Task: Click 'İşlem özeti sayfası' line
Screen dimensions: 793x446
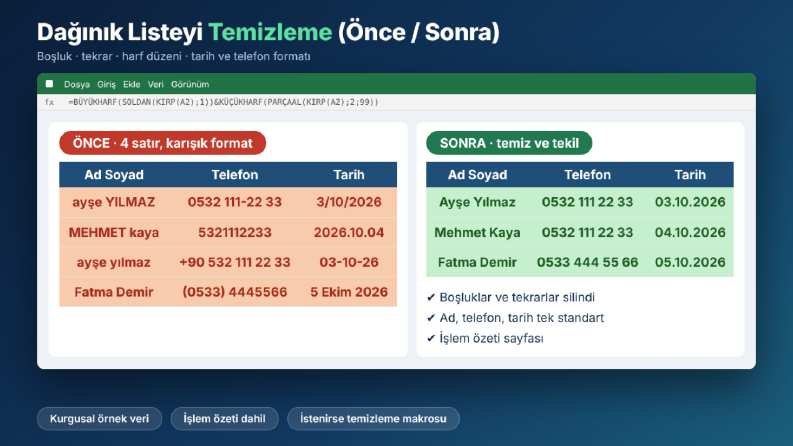Action: tap(485, 338)
